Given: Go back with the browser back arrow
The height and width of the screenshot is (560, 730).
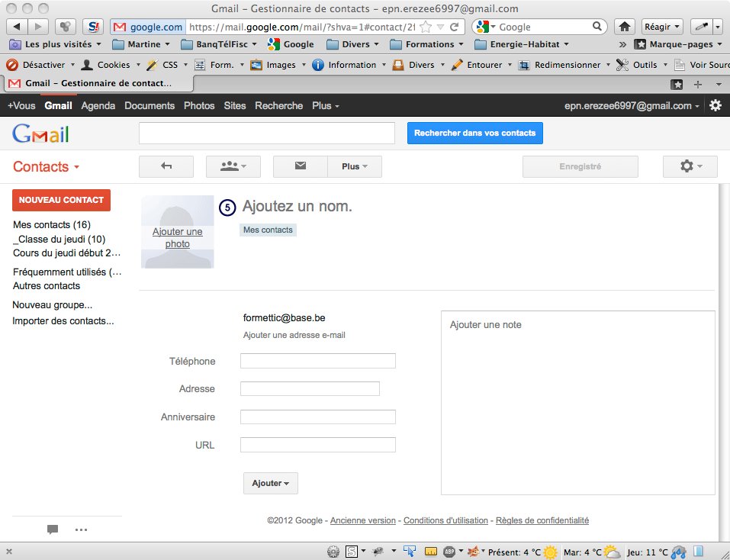Looking at the screenshot, I should pyautogui.click(x=18, y=27).
